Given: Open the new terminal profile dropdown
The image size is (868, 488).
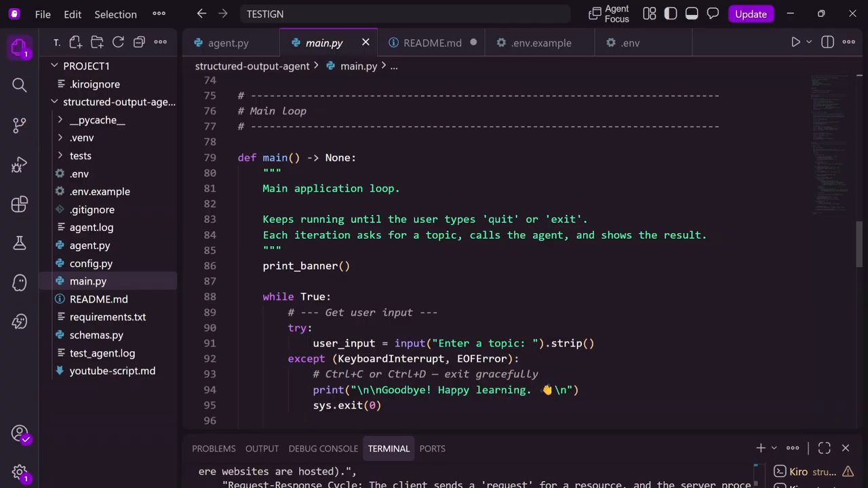Looking at the screenshot, I should tap(774, 448).
